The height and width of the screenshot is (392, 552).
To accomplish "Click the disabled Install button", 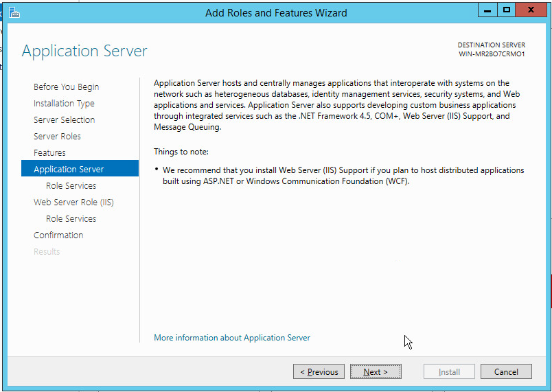I will pos(449,372).
